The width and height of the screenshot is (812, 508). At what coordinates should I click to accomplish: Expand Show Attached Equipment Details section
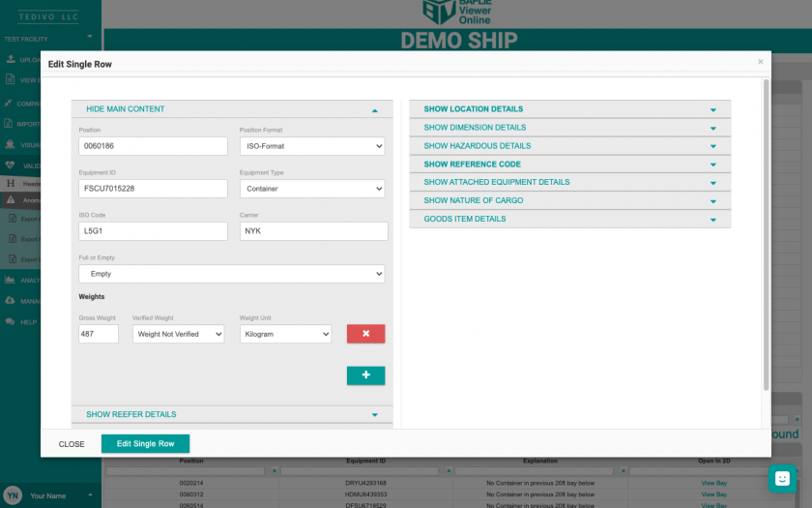[570, 182]
